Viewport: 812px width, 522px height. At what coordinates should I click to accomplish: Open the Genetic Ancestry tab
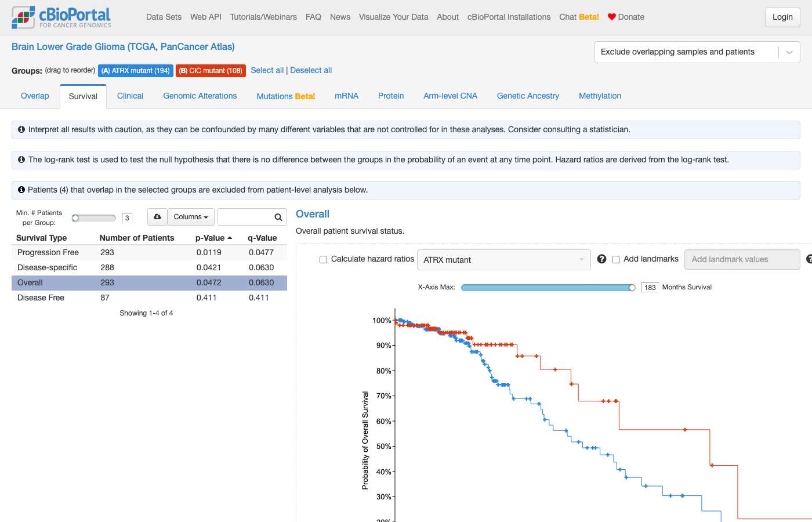(528, 96)
